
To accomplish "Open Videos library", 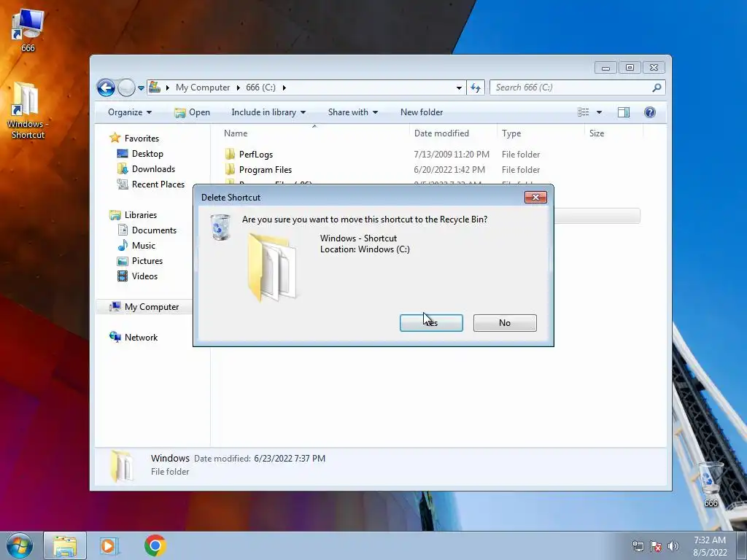I will pyautogui.click(x=144, y=276).
